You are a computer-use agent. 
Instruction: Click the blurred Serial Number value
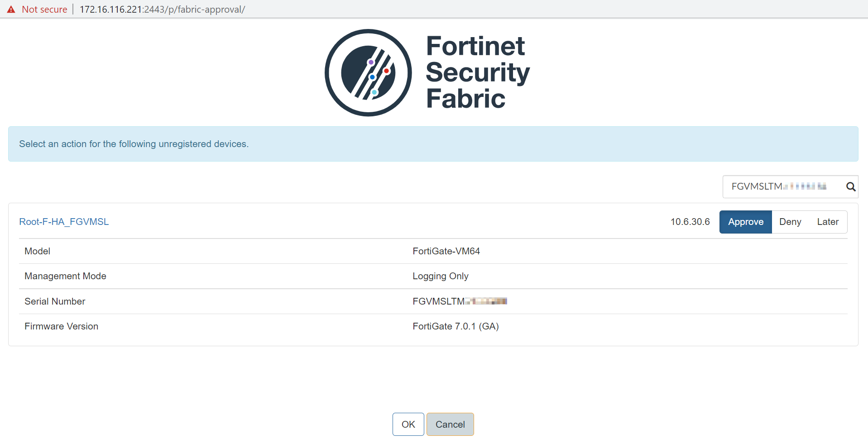[x=459, y=301]
